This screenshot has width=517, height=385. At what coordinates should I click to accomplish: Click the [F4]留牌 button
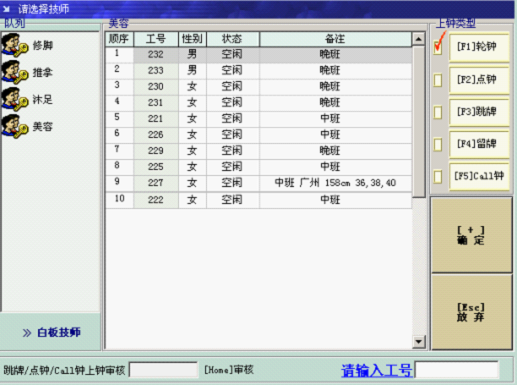point(479,144)
